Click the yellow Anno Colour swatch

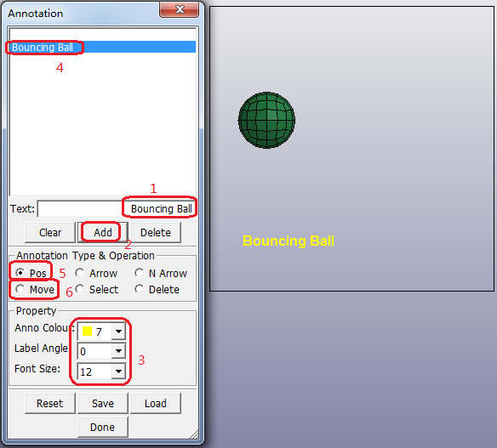coord(87,332)
